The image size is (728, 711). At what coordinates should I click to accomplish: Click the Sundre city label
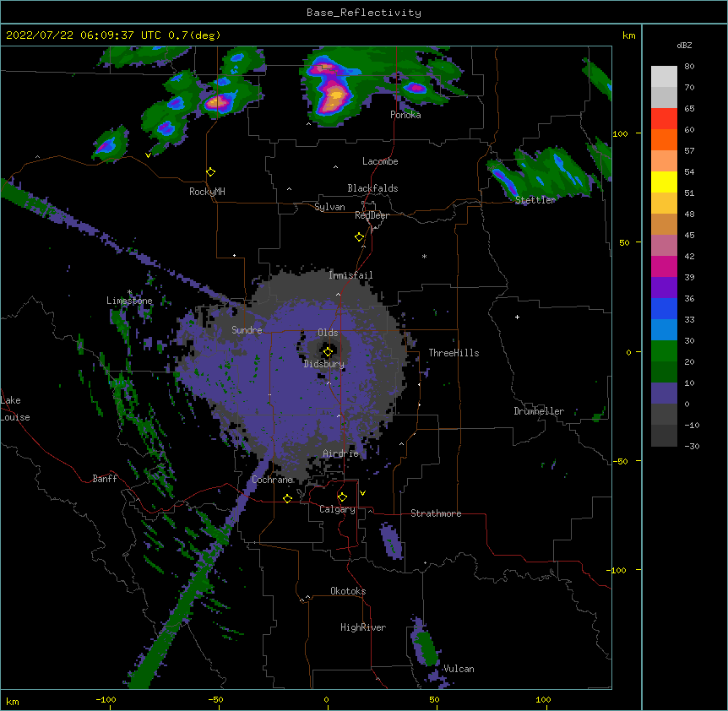(x=247, y=330)
